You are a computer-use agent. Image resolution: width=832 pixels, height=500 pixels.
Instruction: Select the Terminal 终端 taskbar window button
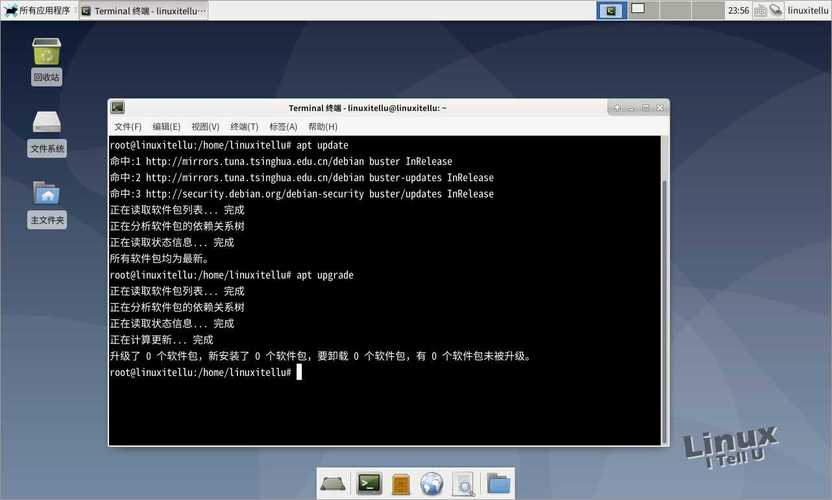click(x=144, y=11)
